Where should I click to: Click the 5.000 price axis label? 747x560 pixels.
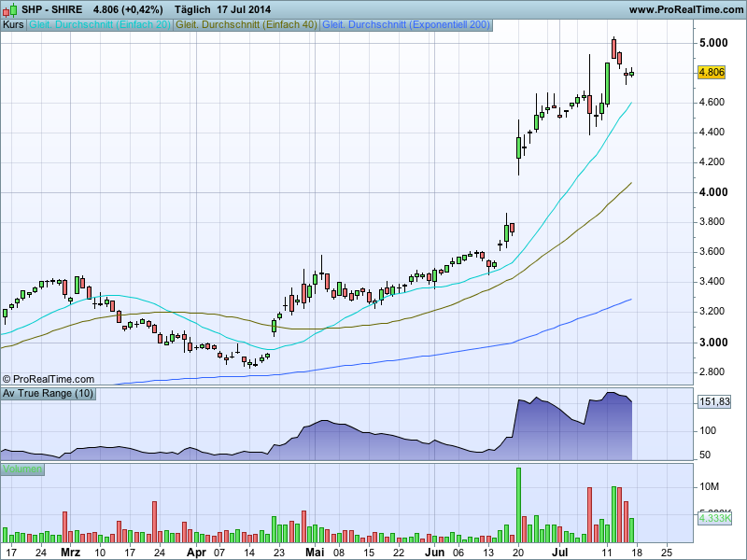tap(713, 43)
